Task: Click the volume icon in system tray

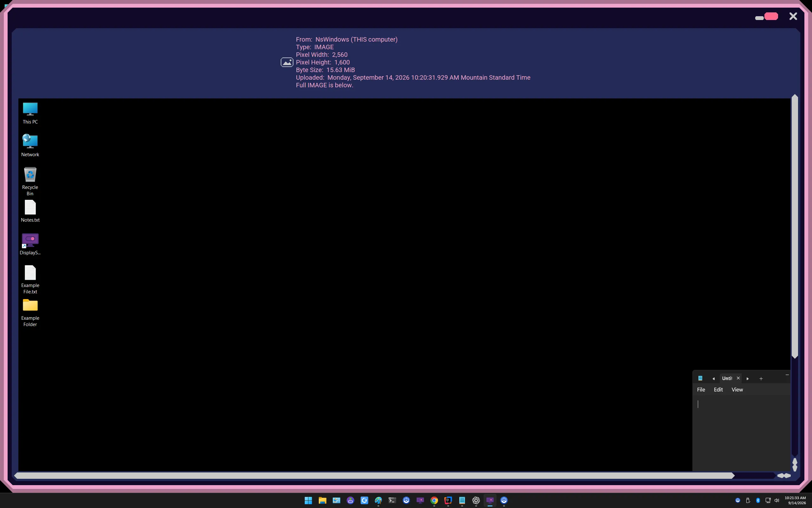Action: click(776, 500)
